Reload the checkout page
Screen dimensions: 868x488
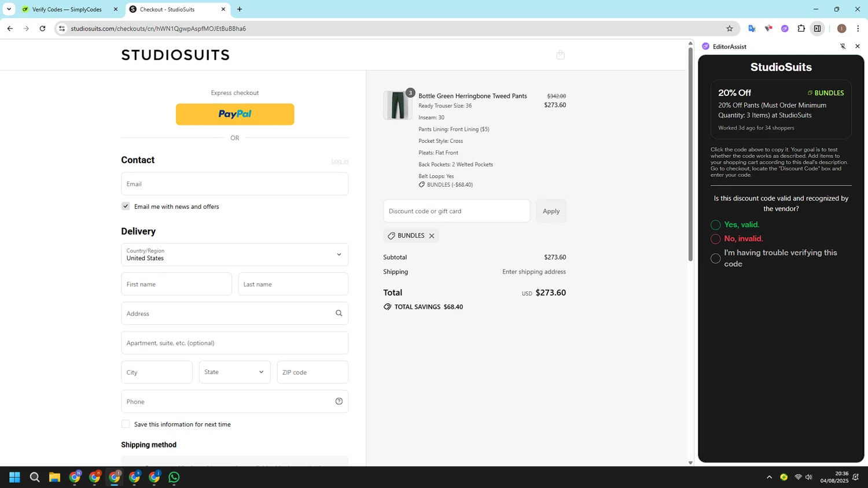(42, 28)
